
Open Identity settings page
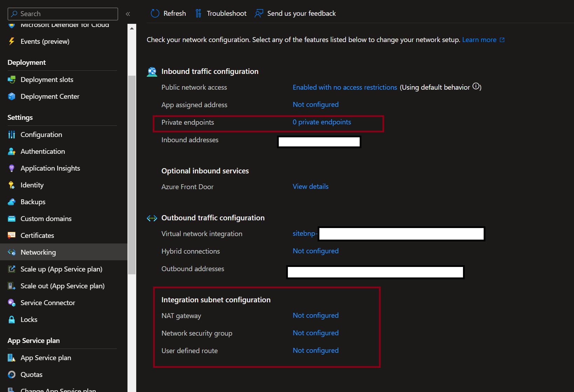pyautogui.click(x=32, y=185)
